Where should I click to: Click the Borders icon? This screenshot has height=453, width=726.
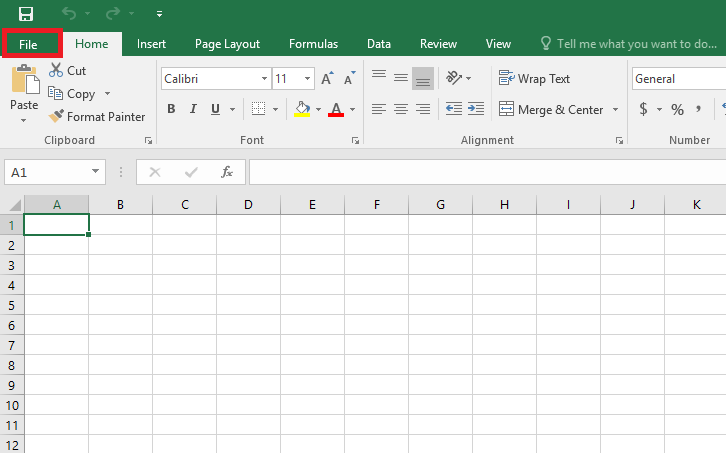(258, 109)
